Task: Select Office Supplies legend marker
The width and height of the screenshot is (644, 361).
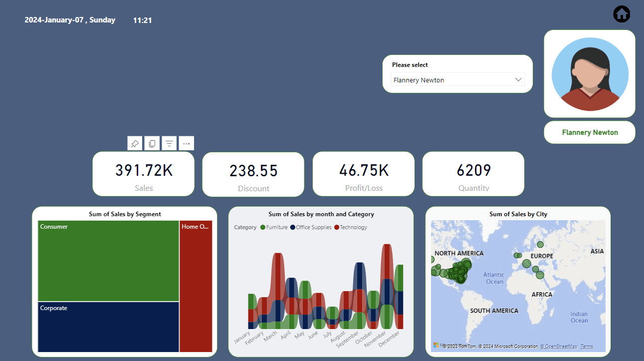Action: (x=292, y=227)
